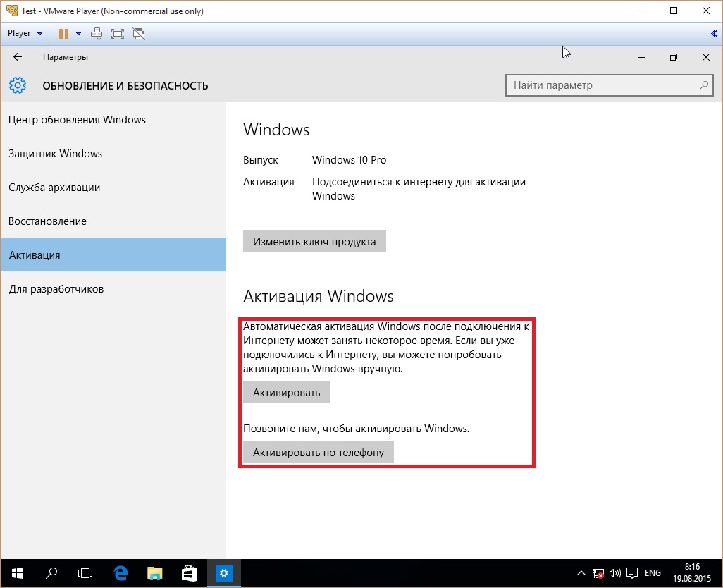Pause the virtual machine

[63, 33]
